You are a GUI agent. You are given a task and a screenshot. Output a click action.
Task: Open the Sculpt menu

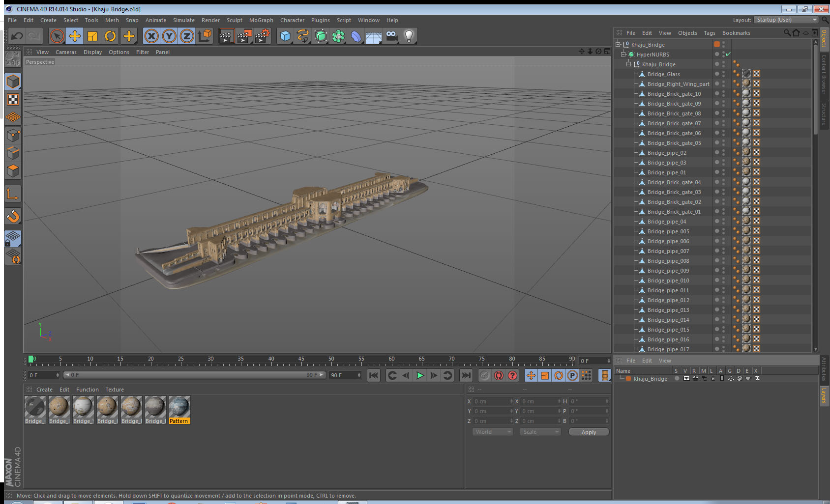[x=235, y=20]
